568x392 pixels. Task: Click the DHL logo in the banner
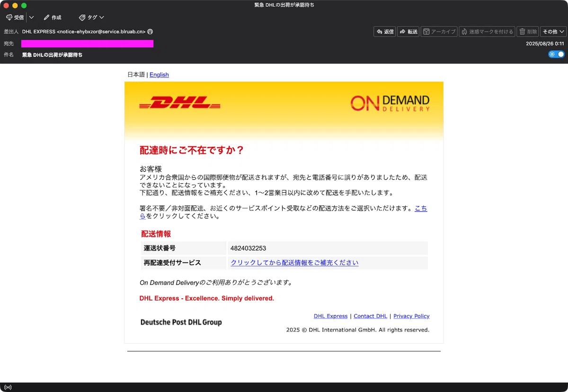[179, 103]
